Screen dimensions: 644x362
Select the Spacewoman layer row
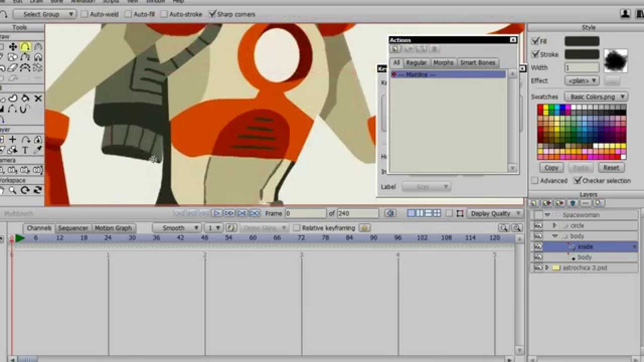click(x=584, y=215)
